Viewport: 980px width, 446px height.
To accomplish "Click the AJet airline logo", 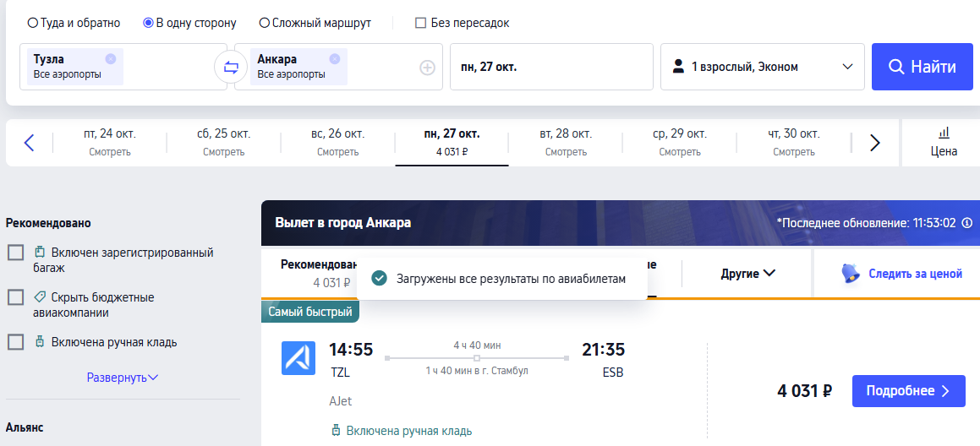I will [x=298, y=358].
